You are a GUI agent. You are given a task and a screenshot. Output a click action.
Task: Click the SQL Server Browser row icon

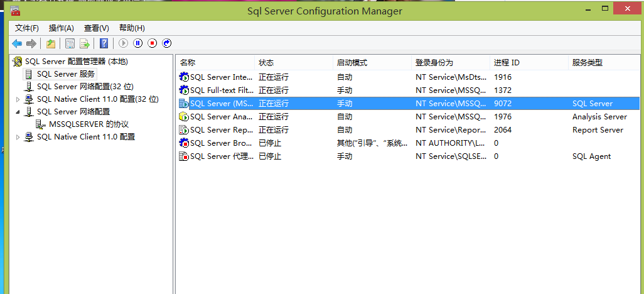183,143
